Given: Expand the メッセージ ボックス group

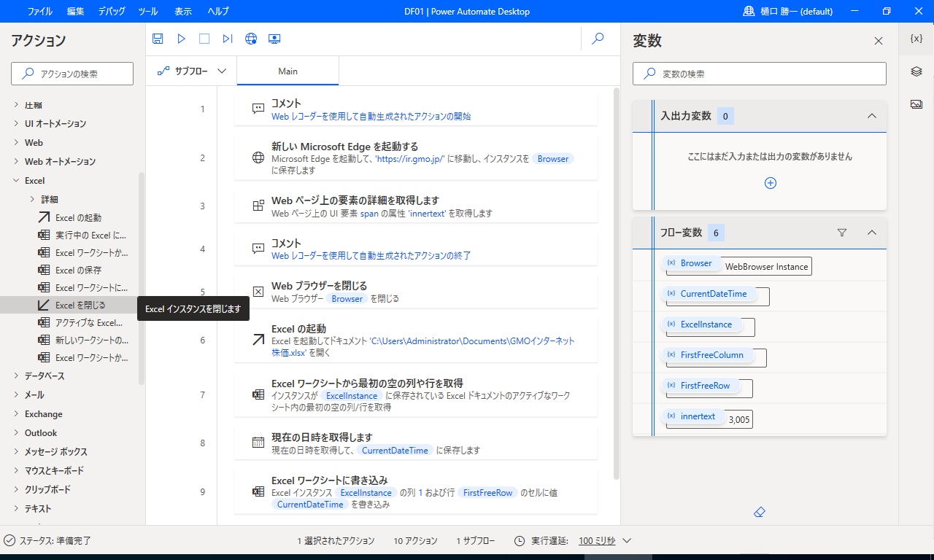Looking at the screenshot, I should 16,451.
